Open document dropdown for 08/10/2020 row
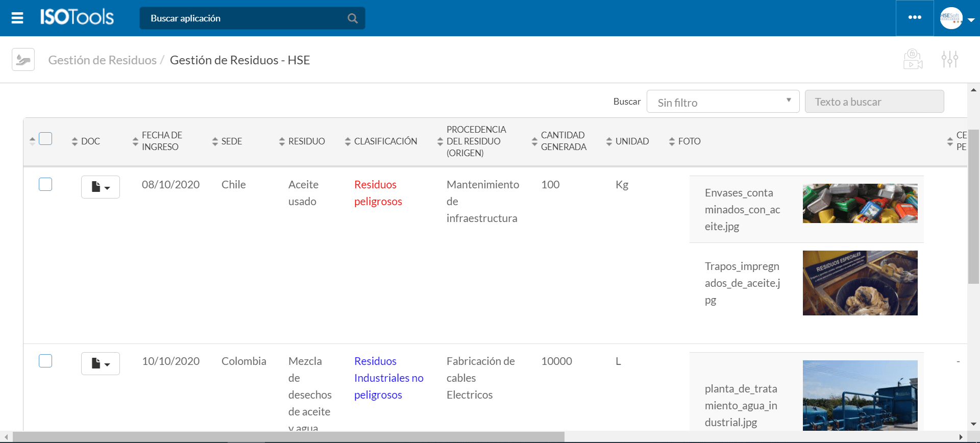This screenshot has height=443, width=980. [x=101, y=187]
